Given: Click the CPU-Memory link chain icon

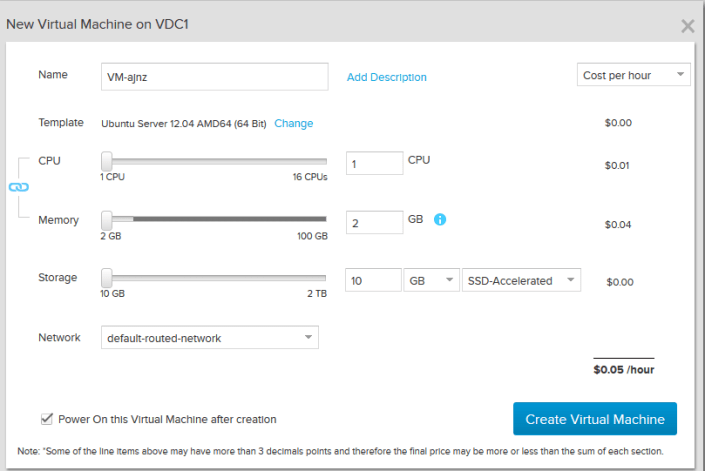Looking at the screenshot, I should (x=19, y=187).
